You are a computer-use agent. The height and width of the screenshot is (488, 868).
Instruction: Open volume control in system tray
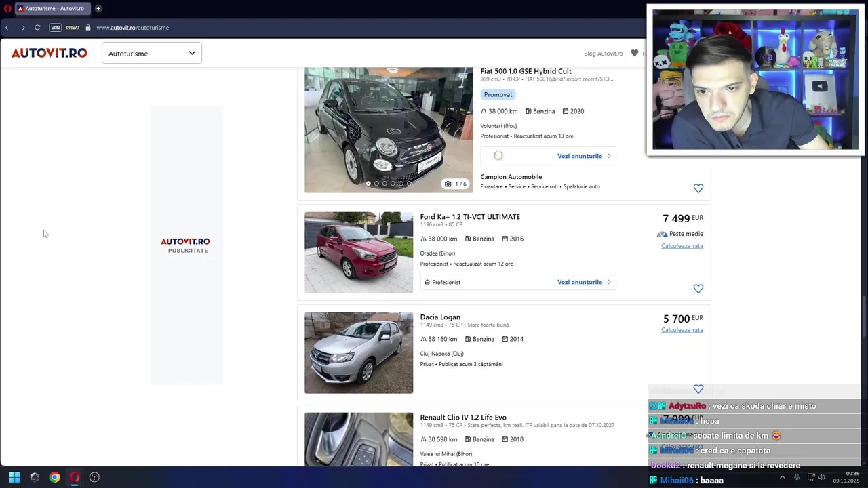point(821,477)
